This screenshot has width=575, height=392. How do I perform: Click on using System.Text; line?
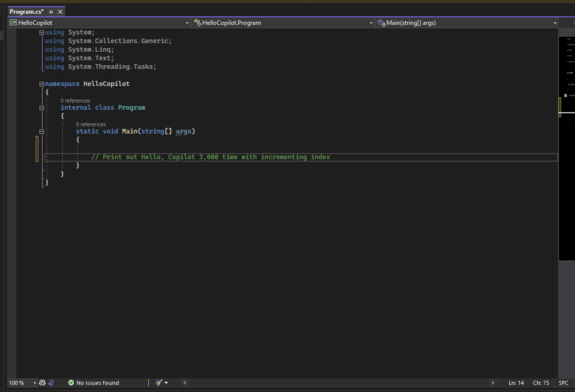click(79, 58)
